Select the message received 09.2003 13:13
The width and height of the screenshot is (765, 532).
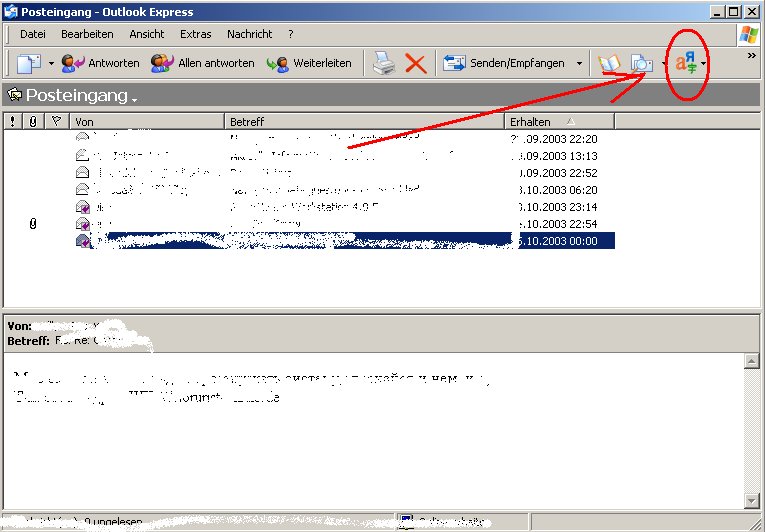click(309, 156)
